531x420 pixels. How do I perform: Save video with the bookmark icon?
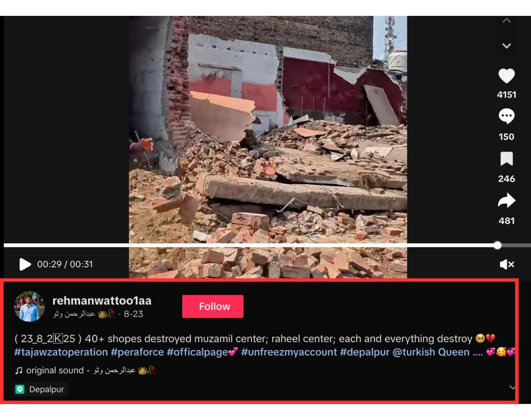507,159
